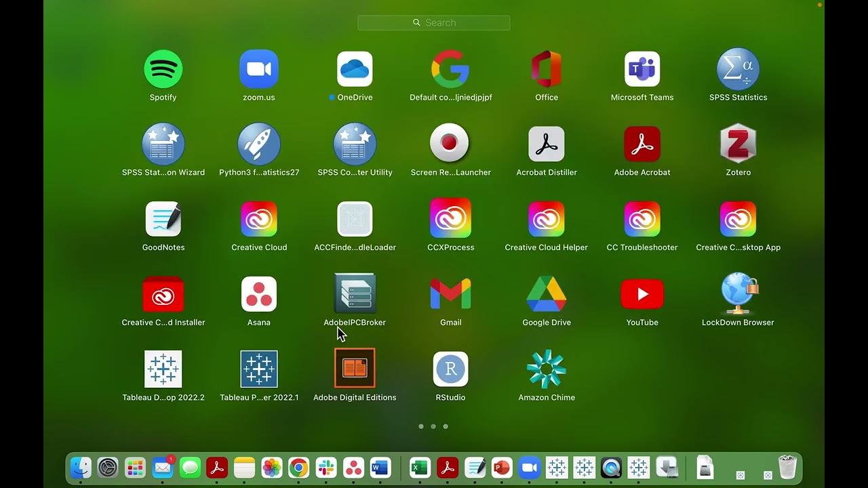Screen dimensions: 868x488
Task: Launch Python3 f...atistics27 rocket app
Action: (259, 144)
